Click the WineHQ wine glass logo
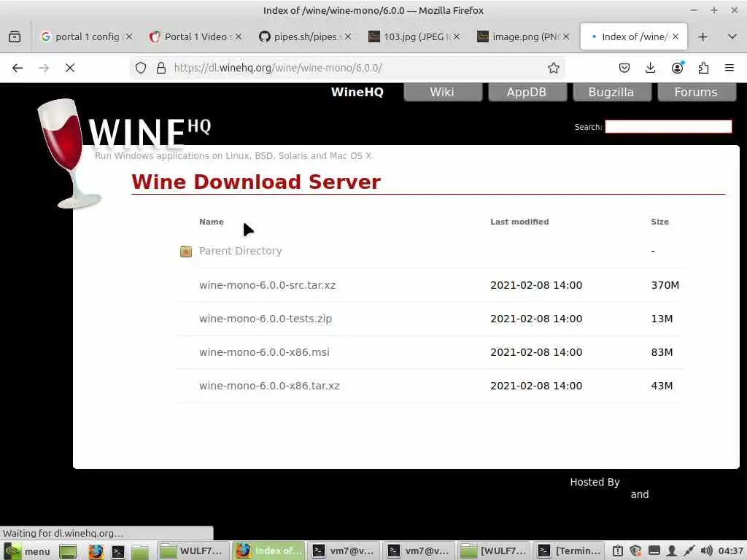The height and width of the screenshot is (560, 747). [x=68, y=153]
